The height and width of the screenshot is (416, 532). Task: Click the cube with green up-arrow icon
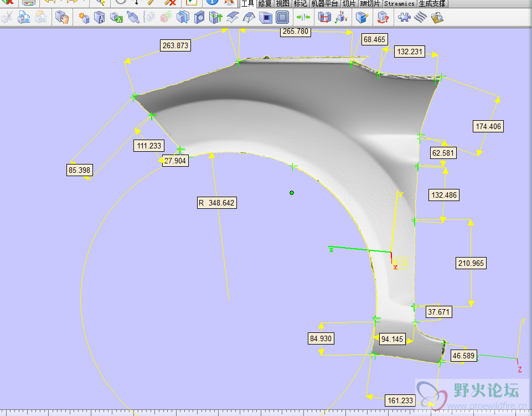[216, 17]
